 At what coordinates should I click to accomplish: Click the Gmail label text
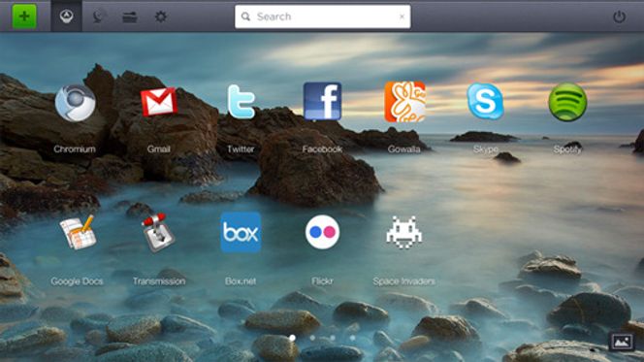point(158,149)
